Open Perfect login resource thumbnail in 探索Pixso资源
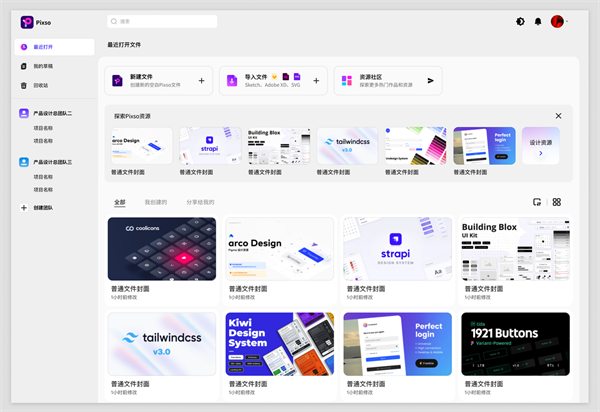Screen dimensions: 600x412 click(x=484, y=146)
